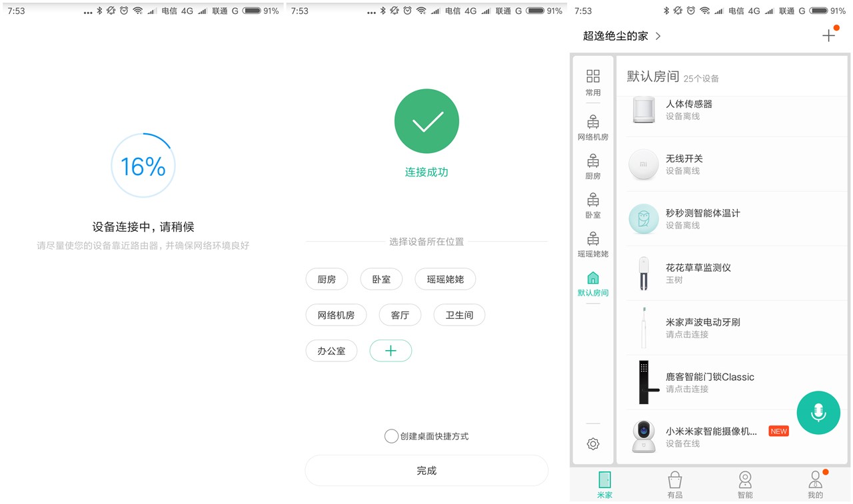The width and height of the screenshot is (853, 504).
Task: Choose 卧室 location chip
Action: click(381, 279)
